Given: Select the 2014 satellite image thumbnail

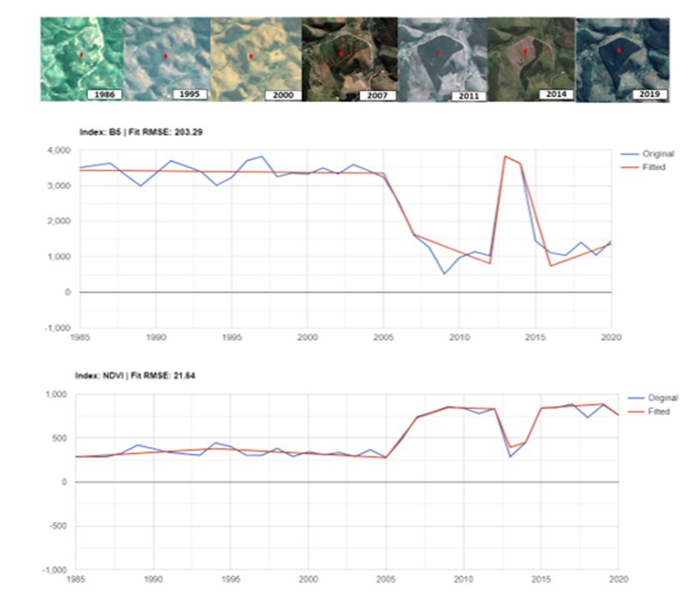Looking at the screenshot, I should (530, 60).
